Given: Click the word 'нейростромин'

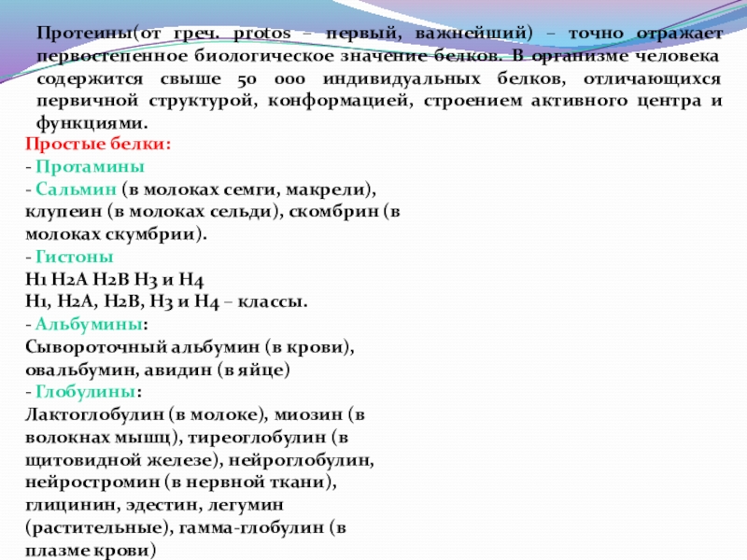Looking at the screenshot, I should click(x=92, y=483).
